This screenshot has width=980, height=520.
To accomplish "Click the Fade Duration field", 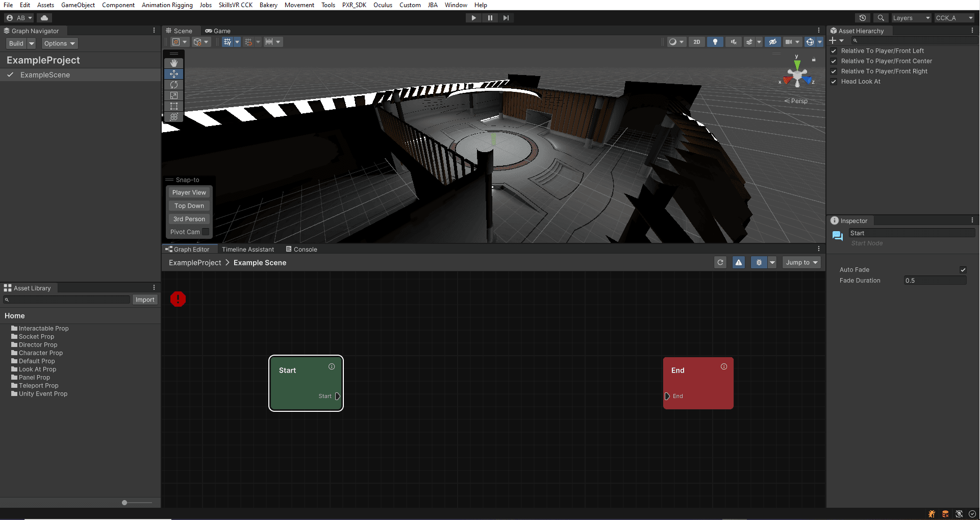I will coord(935,281).
